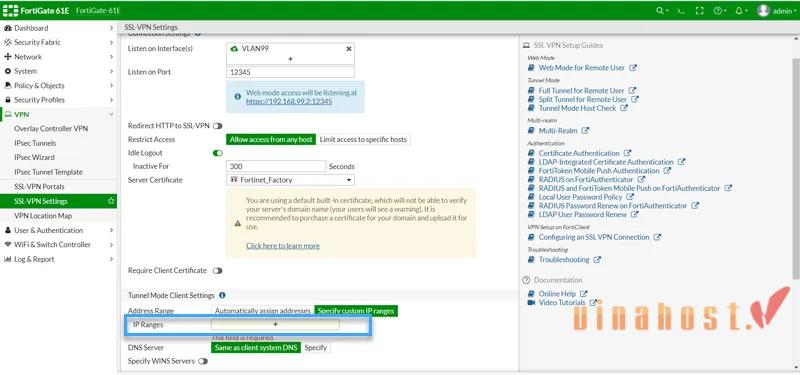The height and width of the screenshot is (375, 800).
Task: Click the FortiGate logo icon
Action: pyautogui.click(x=10, y=11)
